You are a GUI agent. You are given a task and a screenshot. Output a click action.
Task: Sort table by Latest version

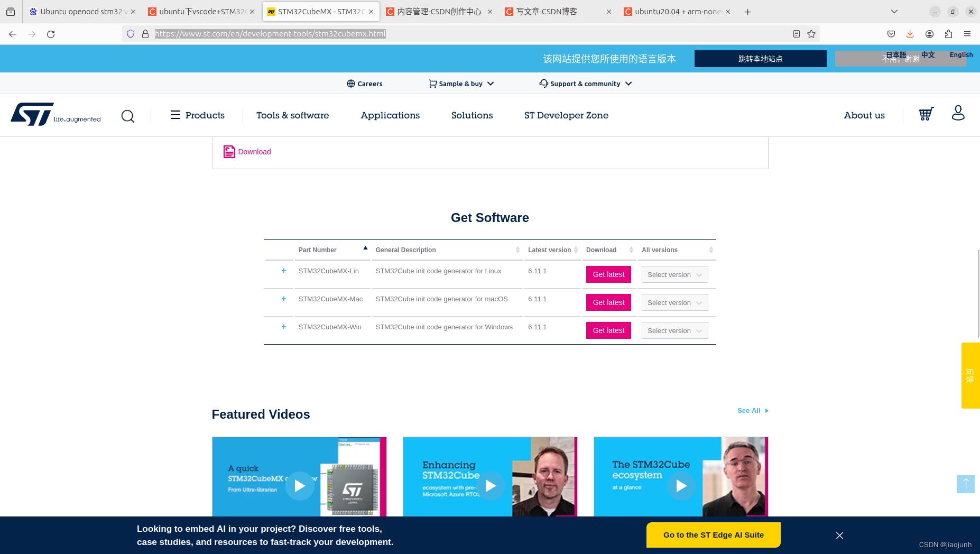click(552, 250)
